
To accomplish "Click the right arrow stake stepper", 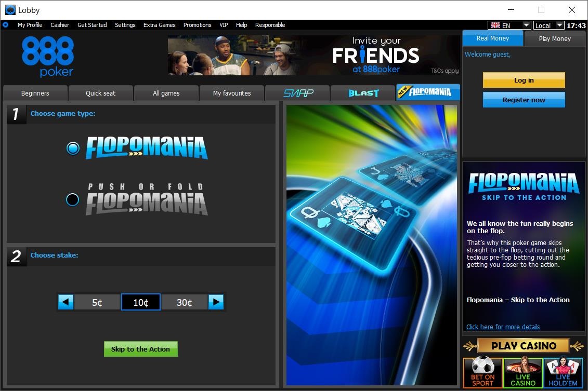I will (x=216, y=302).
